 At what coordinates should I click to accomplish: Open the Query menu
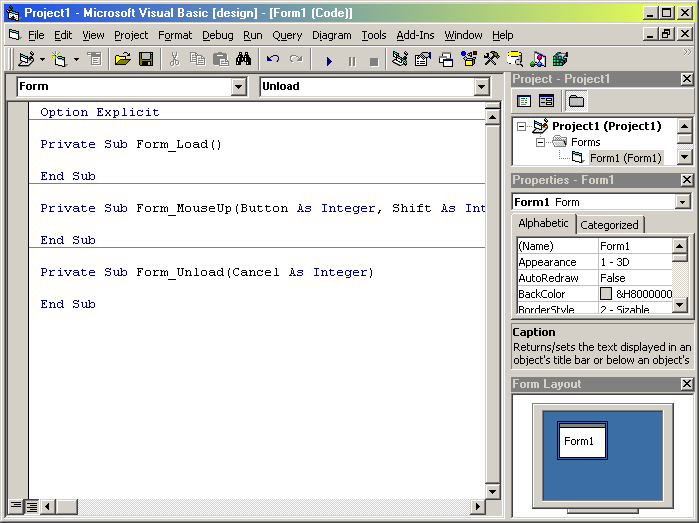tap(287, 35)
